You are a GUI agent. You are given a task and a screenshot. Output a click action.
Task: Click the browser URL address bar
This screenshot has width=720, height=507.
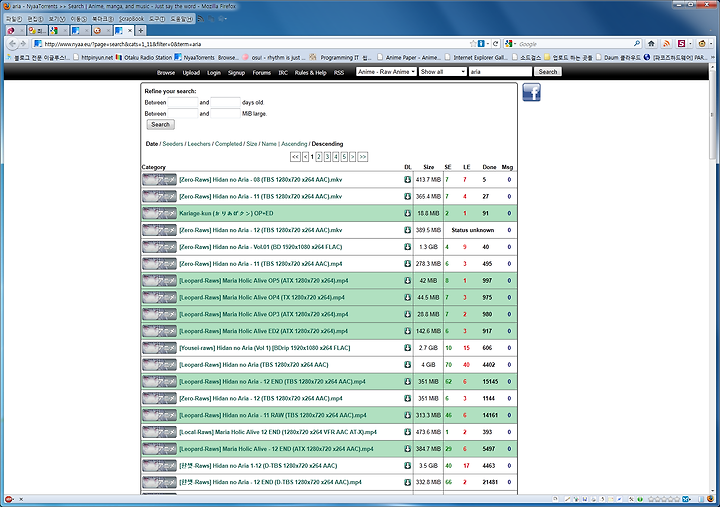255,44
